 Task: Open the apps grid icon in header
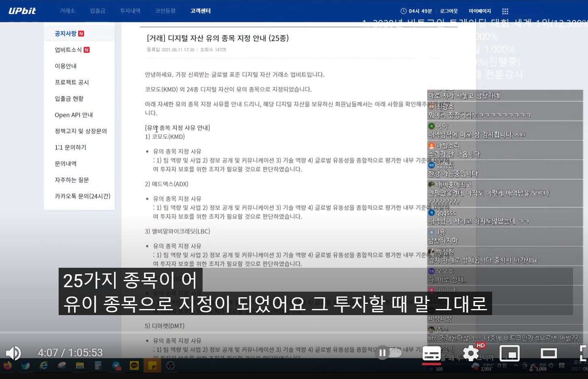click(505, 11)
